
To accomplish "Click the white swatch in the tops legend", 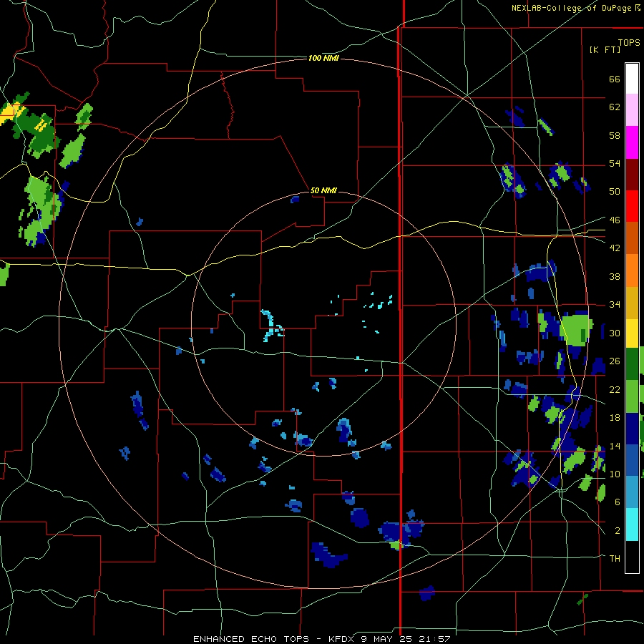I will pos(632,79).
